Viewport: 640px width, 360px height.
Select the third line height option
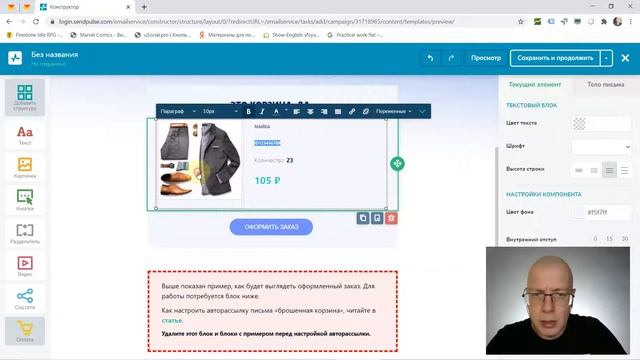(609, 171)
